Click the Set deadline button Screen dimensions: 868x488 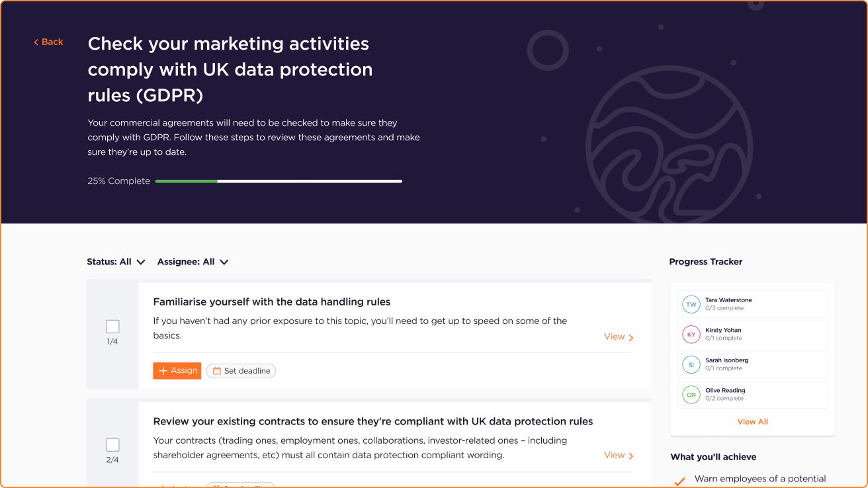click(x=241, y=371)
